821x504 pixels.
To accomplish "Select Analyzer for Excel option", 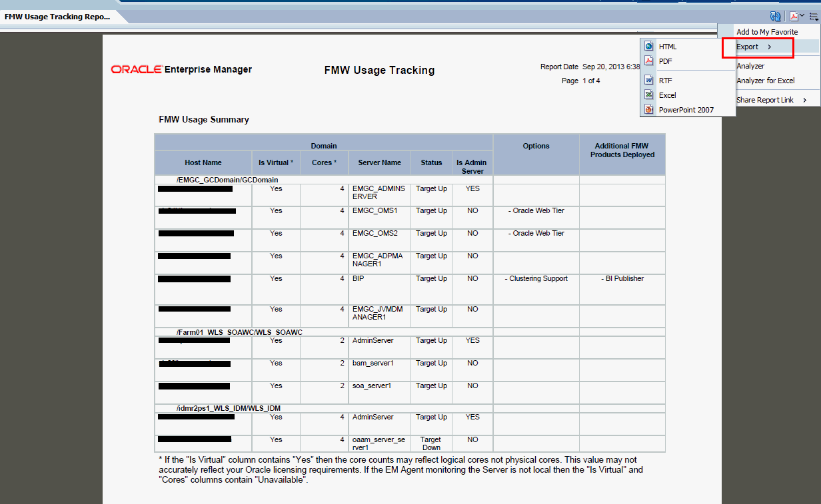I will (766, 81).
